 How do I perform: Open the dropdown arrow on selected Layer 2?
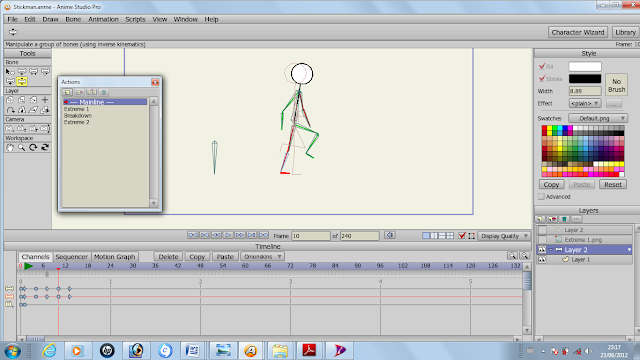pyautogui.click(x=629, y=250)
